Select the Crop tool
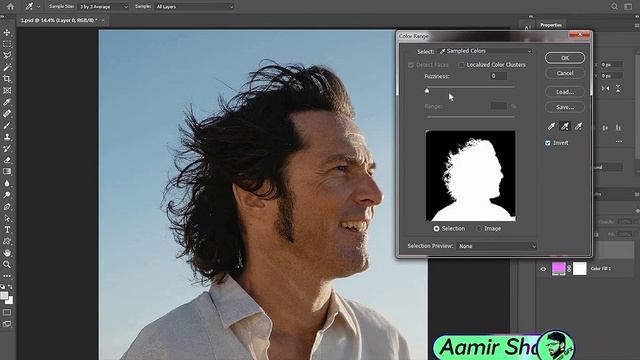640x360 pixels. pyautogui.click(x=7, y=78)
